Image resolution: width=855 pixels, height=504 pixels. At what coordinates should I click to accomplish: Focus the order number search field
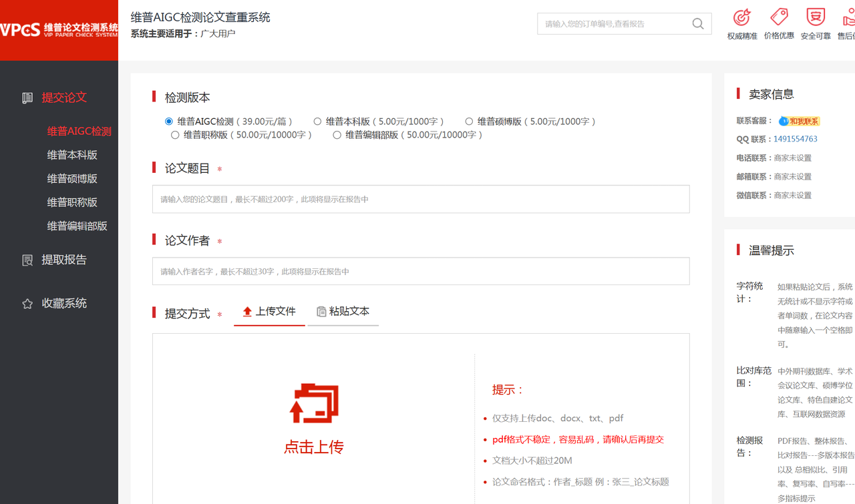615,24
